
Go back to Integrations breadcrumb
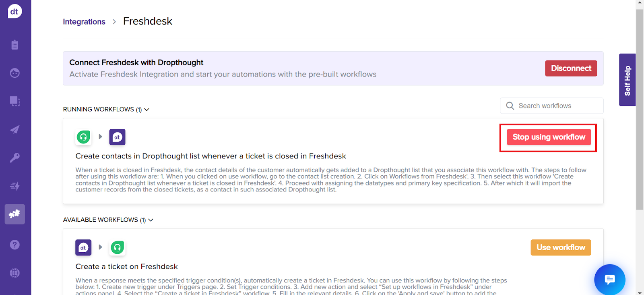pos(84,22)
